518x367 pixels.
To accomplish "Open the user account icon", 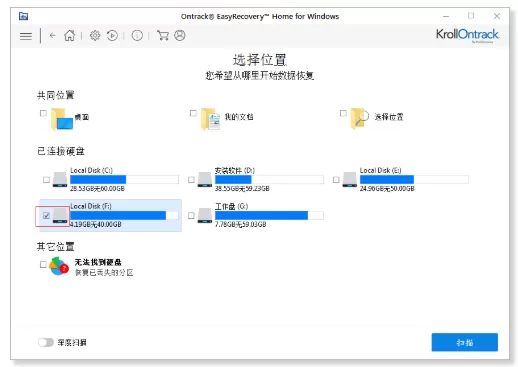I will 180,35.
